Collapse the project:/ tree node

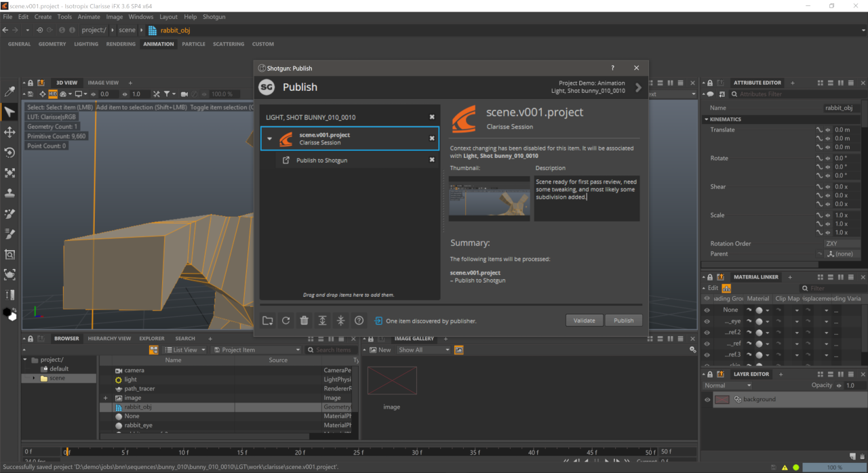point(25,360)
